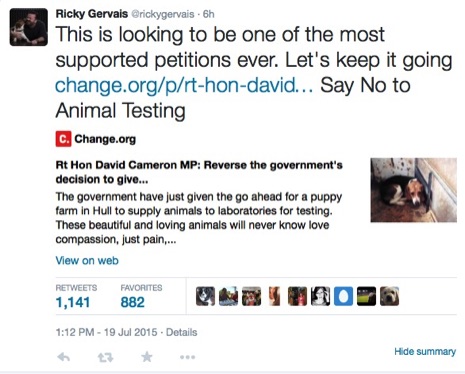Image resolution: width=465 pixels, height=374 pixels.
Task: Click the @rickygervais handle
Action: (x=163, y=14)
